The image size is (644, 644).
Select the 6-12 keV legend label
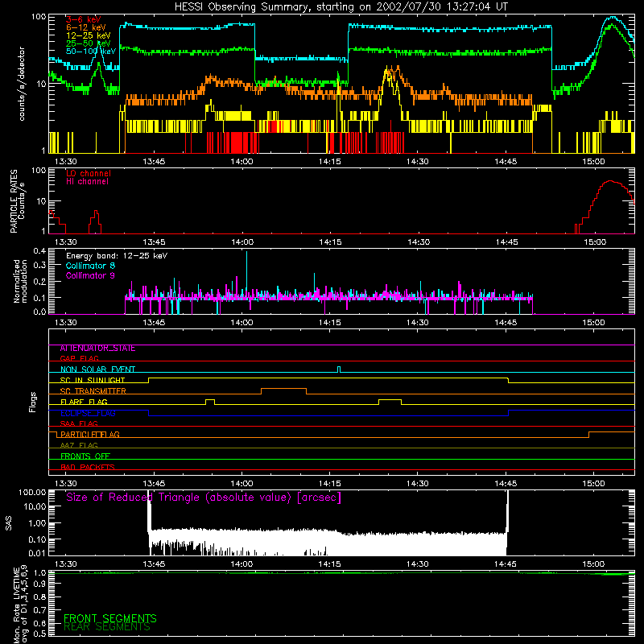coord(86,27)
